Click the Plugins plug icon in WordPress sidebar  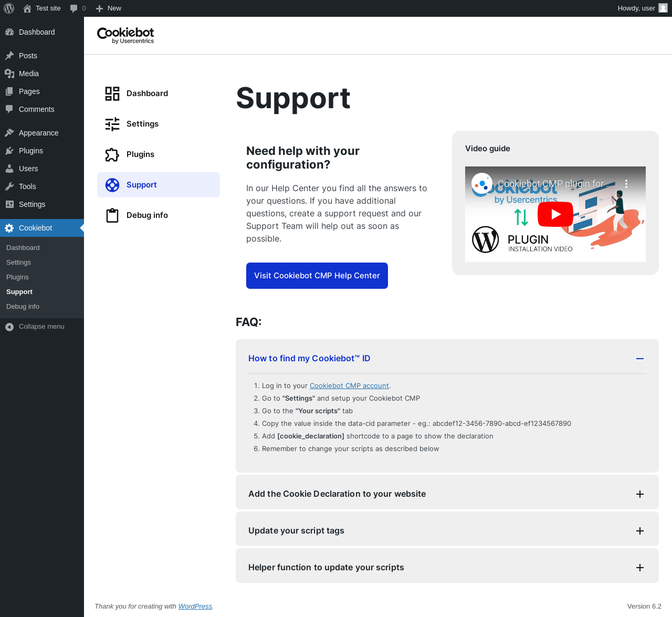tap(9, 151)
